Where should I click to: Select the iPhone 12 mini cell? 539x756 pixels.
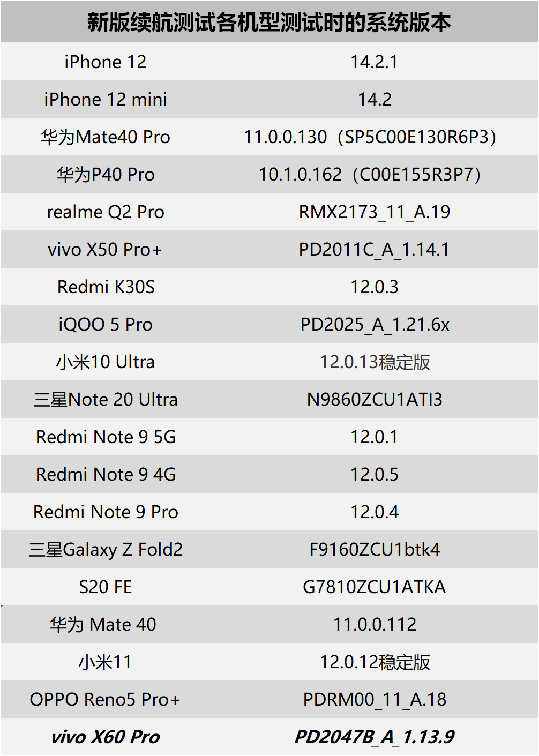(106, 99)
